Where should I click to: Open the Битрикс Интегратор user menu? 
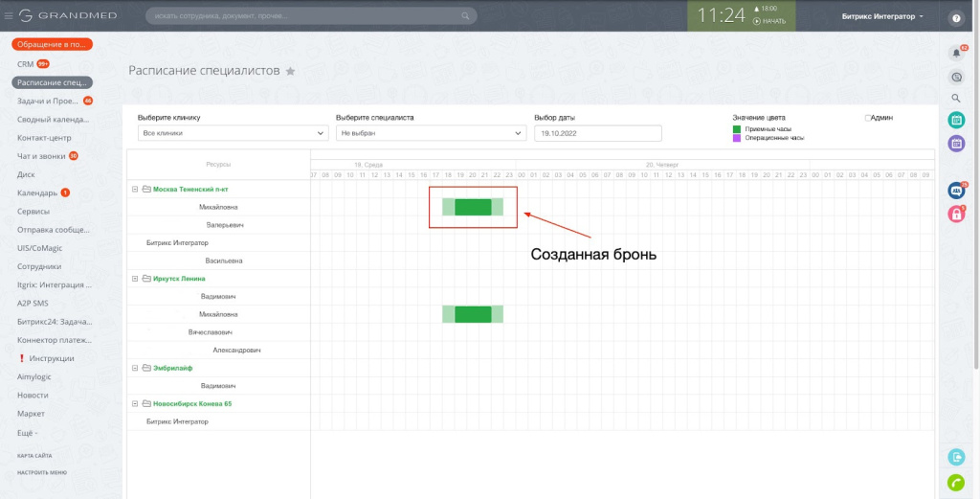pos(882,16)
